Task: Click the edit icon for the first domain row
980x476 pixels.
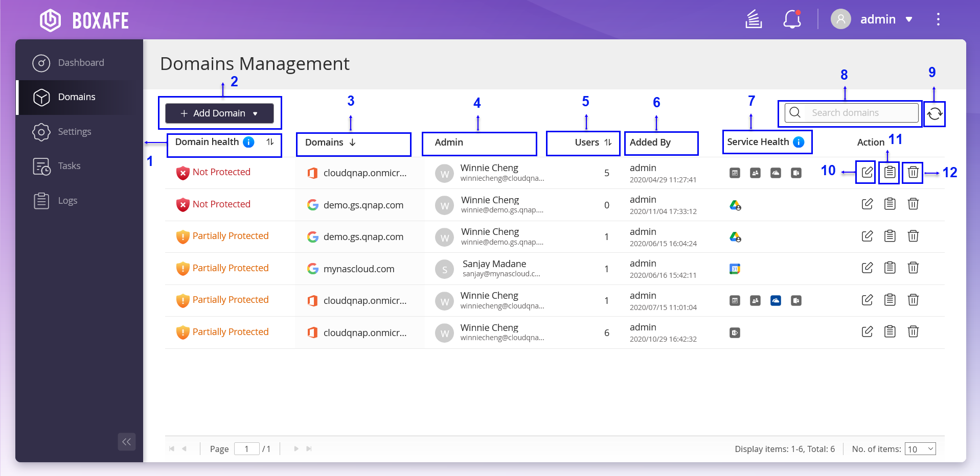Action: click(867, 172)
